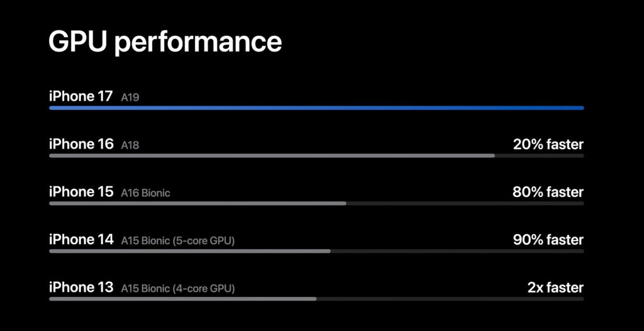The image size is (644, 331).
Task: Click the iPhone 14 gray progress bar
Action: tap(316, 251)
